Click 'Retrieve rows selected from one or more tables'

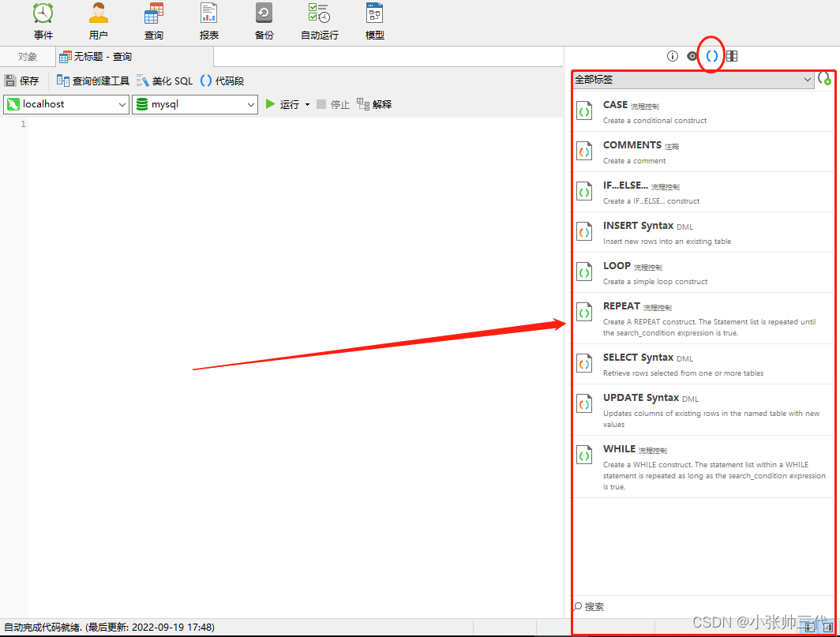pos(683,373)
